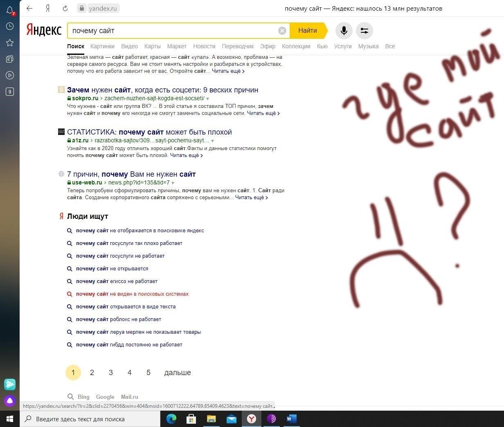Switch to Картинки tab
Viewport: 504px width, 427px height.
tap(102, 46)
